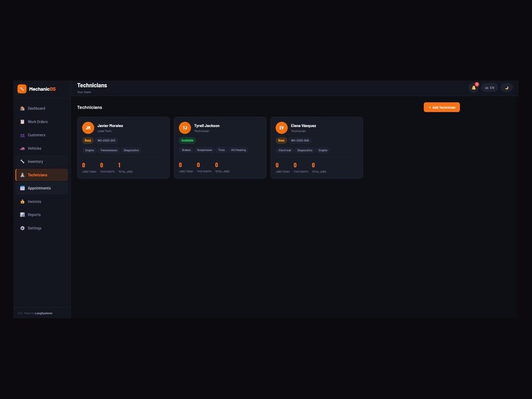The image size is (532, 399).
Task: Click the Available status on Tyrell Jackson
Action: pyautogui.click(x=188, y=141)
